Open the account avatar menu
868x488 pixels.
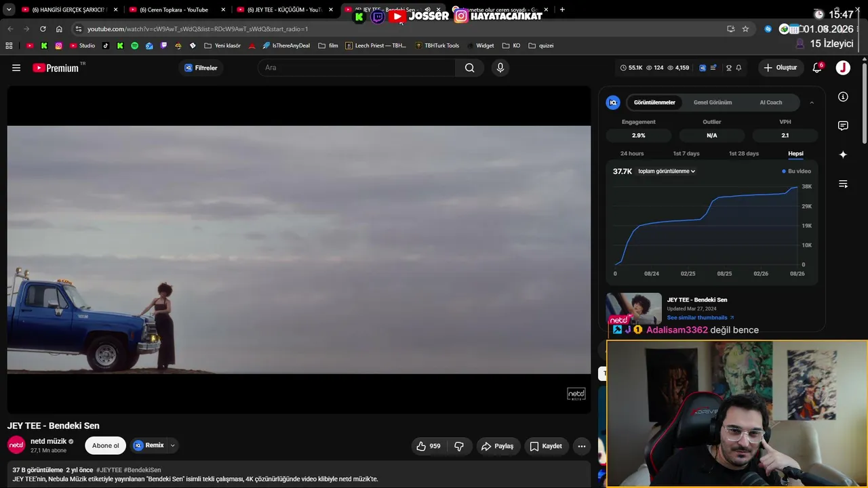(x=843, y=68)
